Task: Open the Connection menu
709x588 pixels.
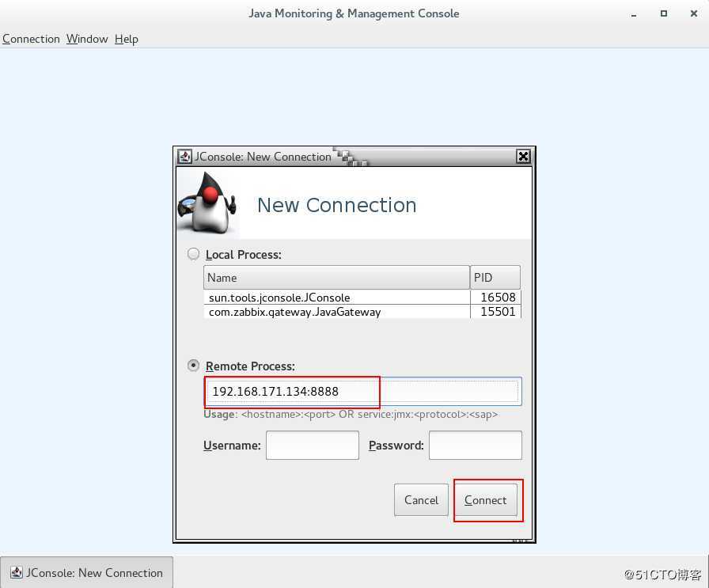Action: coord(31,39)
